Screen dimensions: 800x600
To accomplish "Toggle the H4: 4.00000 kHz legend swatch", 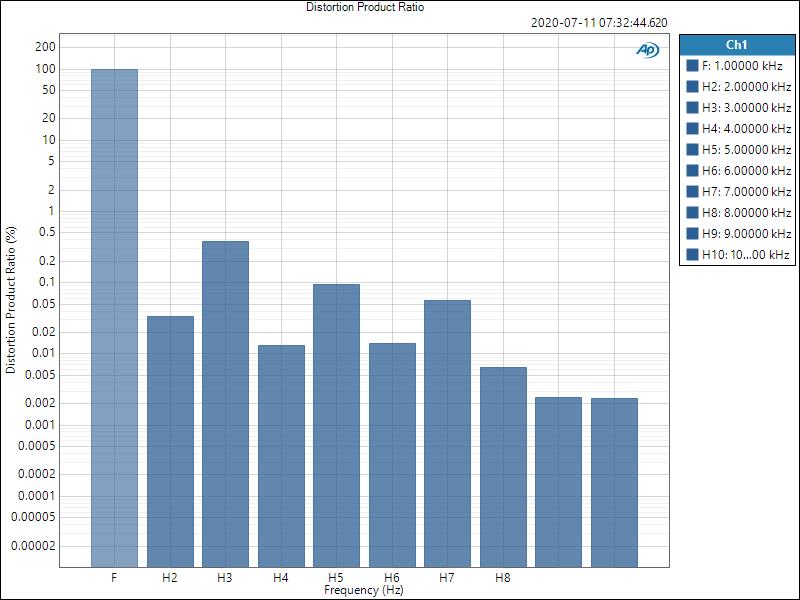I will [x=692, y=128].
